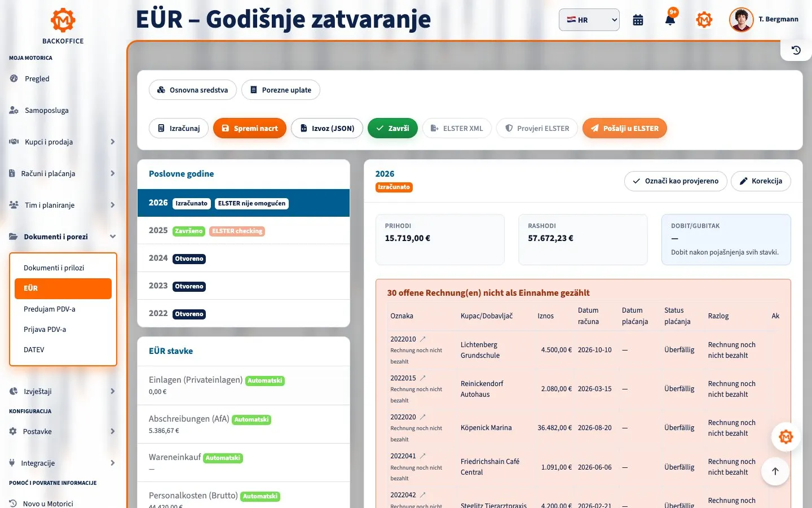This screenshot has height=508, width=812.
Task: Open Abschreibungen (AfA) EÜR item
Action: (x=244, y=424)
